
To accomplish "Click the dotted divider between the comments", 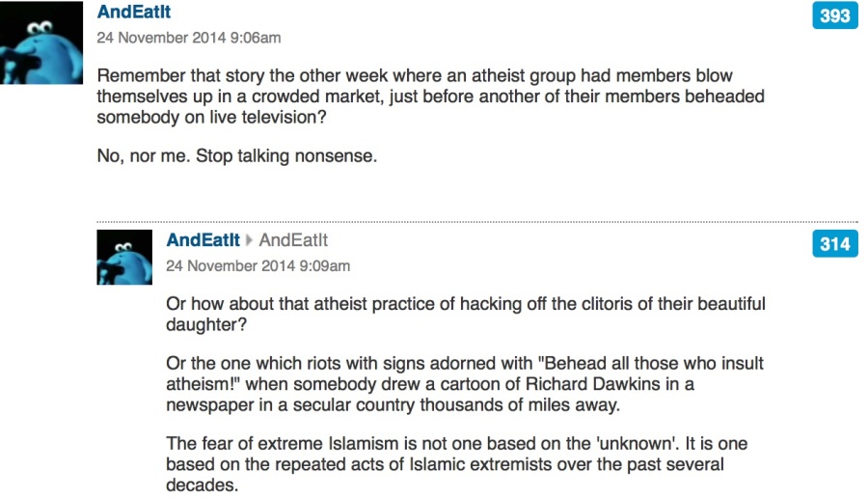I will coord(477,222).
